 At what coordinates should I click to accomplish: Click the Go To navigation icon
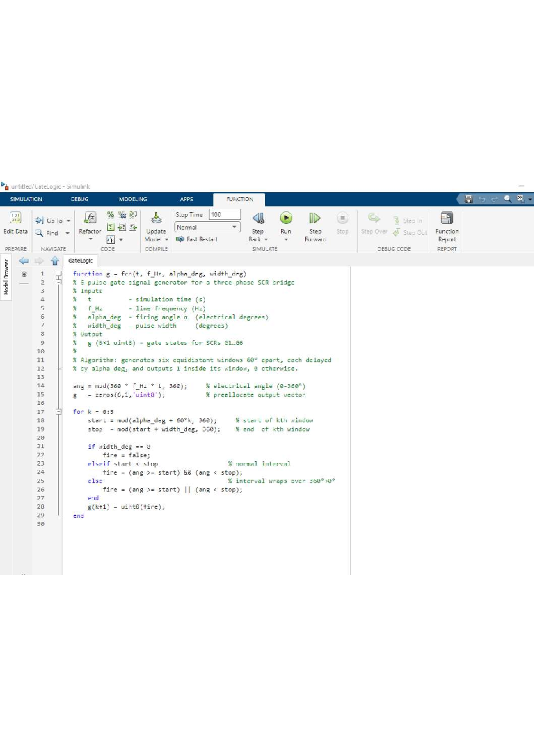pyautogui.click(x=39, y=221)
